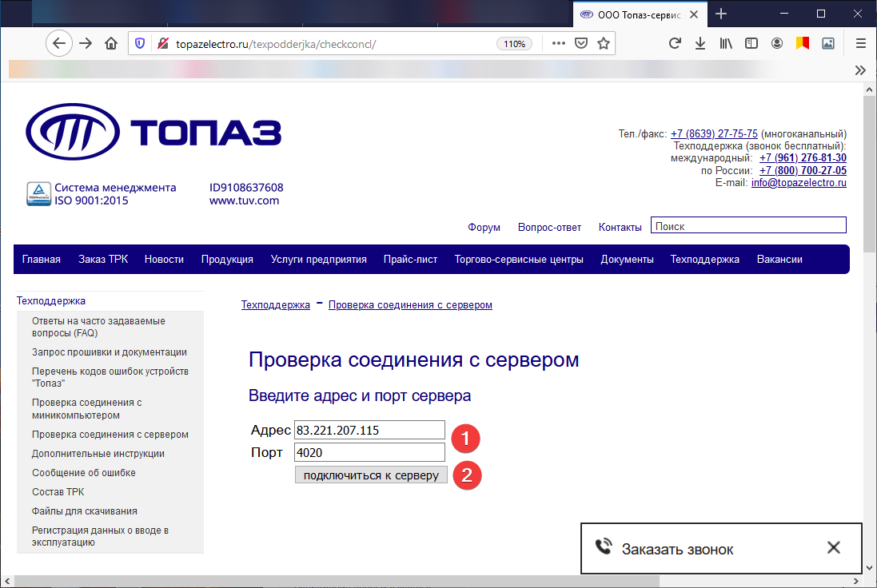Click international phone +7 (961) 276-81-30
877x588 pixels.
coord(803,158)
